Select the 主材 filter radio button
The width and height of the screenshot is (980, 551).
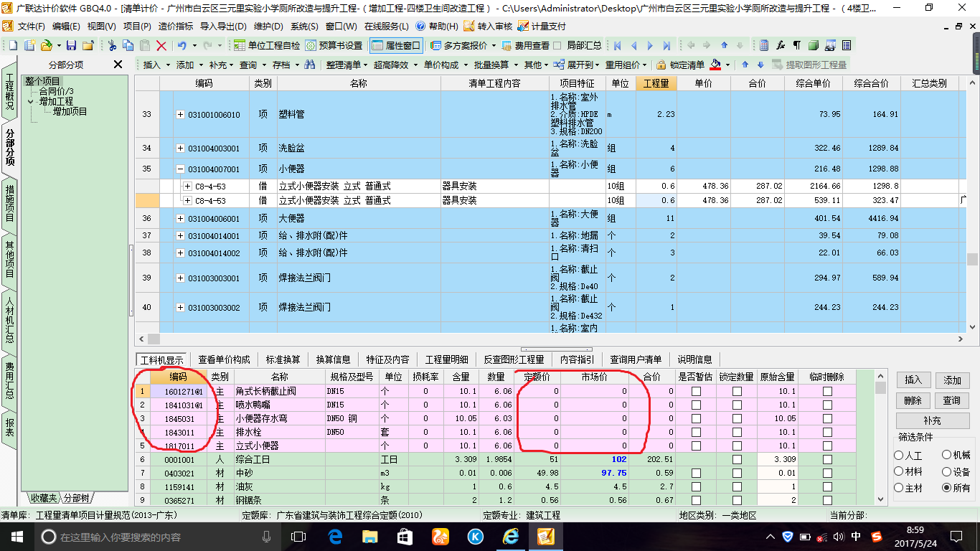[x=899, y=488]
